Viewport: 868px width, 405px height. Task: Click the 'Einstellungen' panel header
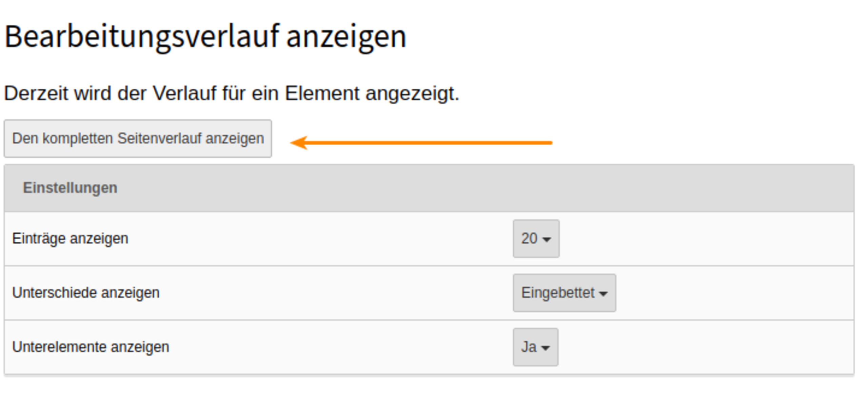click(429, 188)
